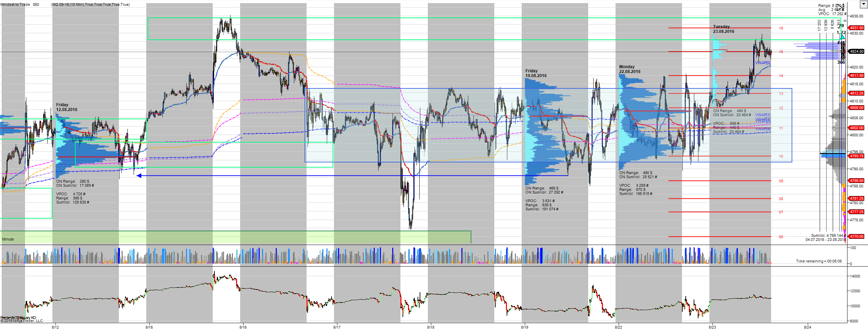This screenshot has width=868, height=331.
Task: Click the 'VWAP[4]' line label
Action: 762,129
